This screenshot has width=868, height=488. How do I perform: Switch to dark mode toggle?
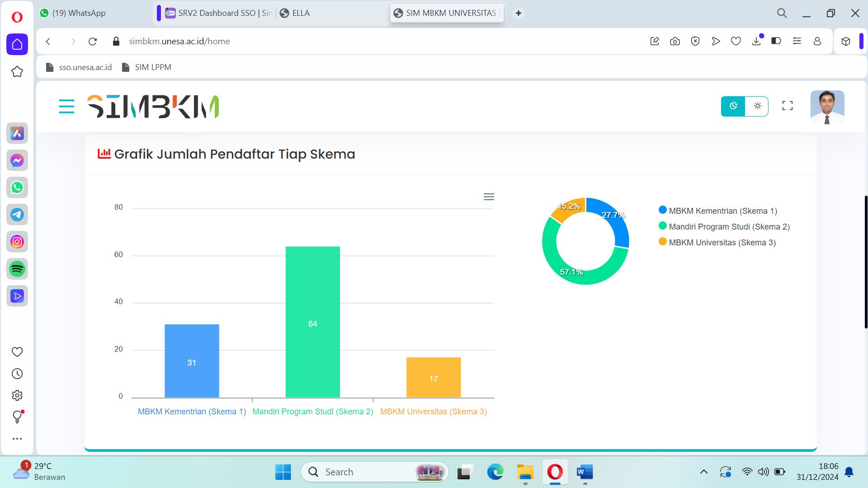(733, 106)
